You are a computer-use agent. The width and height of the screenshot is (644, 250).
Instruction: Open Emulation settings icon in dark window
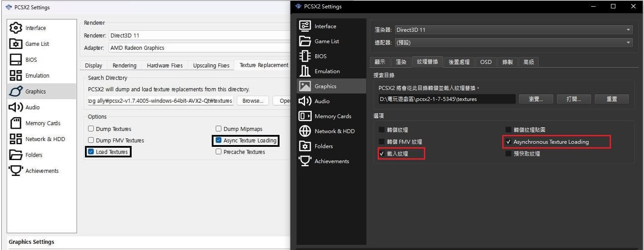pos(305,71)
